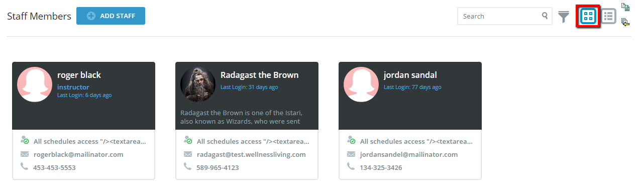Open jordan sandal's avatar placeholder

pos(361,84)
